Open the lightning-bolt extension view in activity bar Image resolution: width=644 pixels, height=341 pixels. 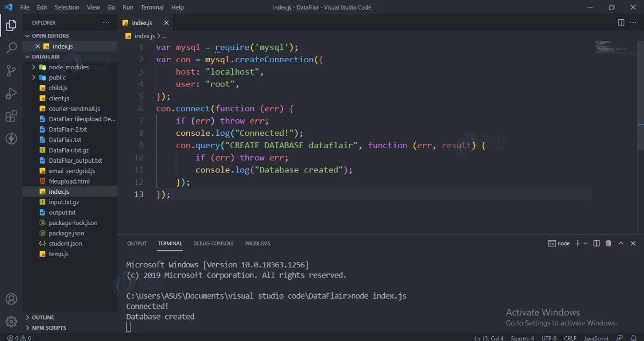pos(11,139)
